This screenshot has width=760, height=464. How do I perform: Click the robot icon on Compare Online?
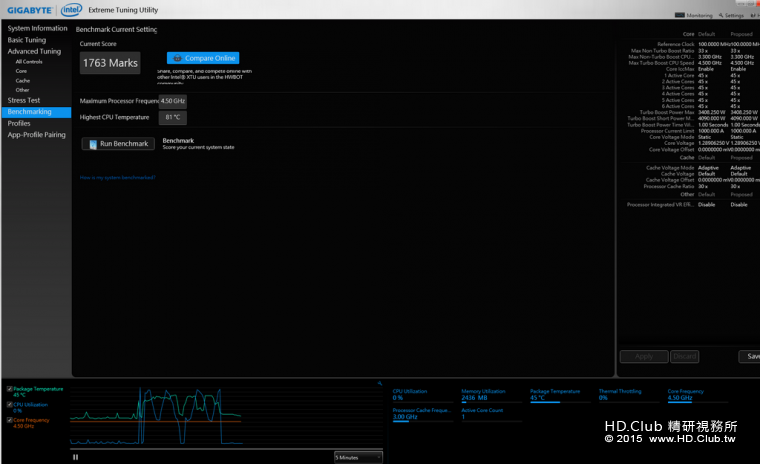coord(177,58)
